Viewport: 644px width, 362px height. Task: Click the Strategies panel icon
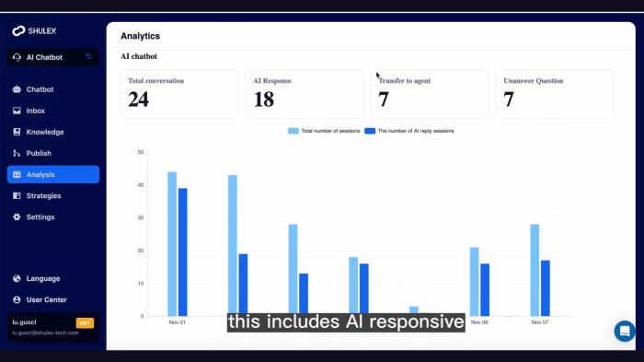[x=17, y=196]
